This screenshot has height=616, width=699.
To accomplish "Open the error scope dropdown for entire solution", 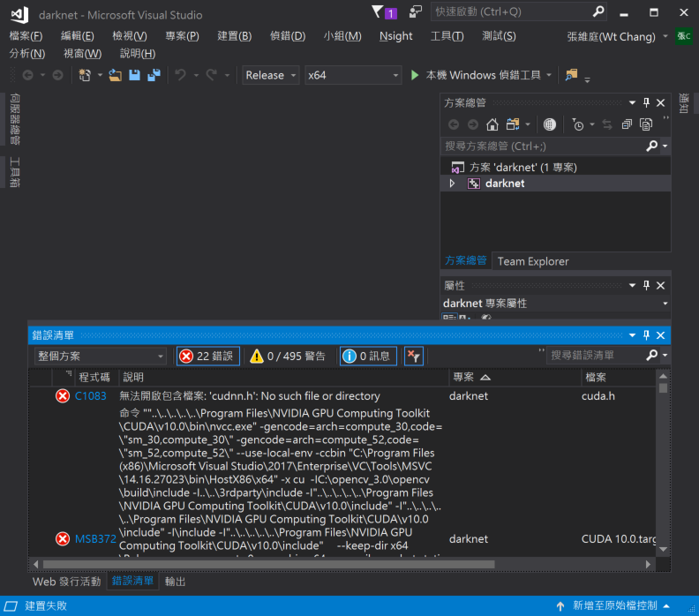I will tap(101, 357).
